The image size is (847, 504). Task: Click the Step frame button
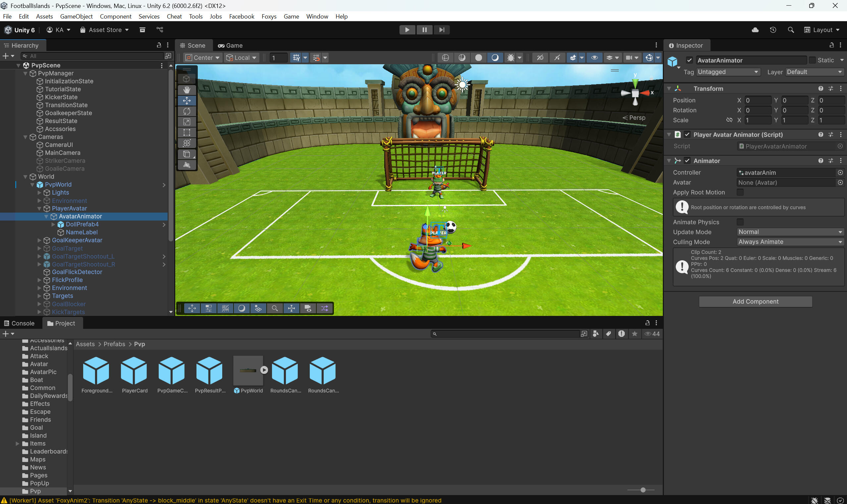441,30
